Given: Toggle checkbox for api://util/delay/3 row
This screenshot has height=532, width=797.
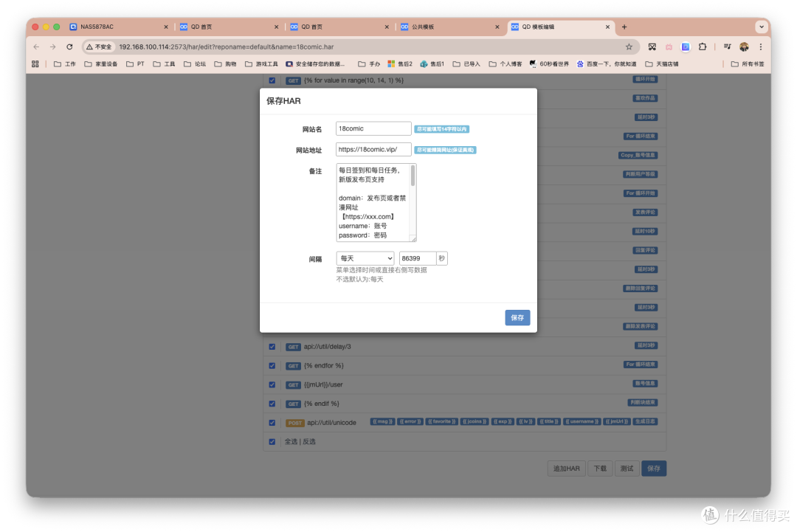Looking at the screenshot, I should [x=272, y=347].
